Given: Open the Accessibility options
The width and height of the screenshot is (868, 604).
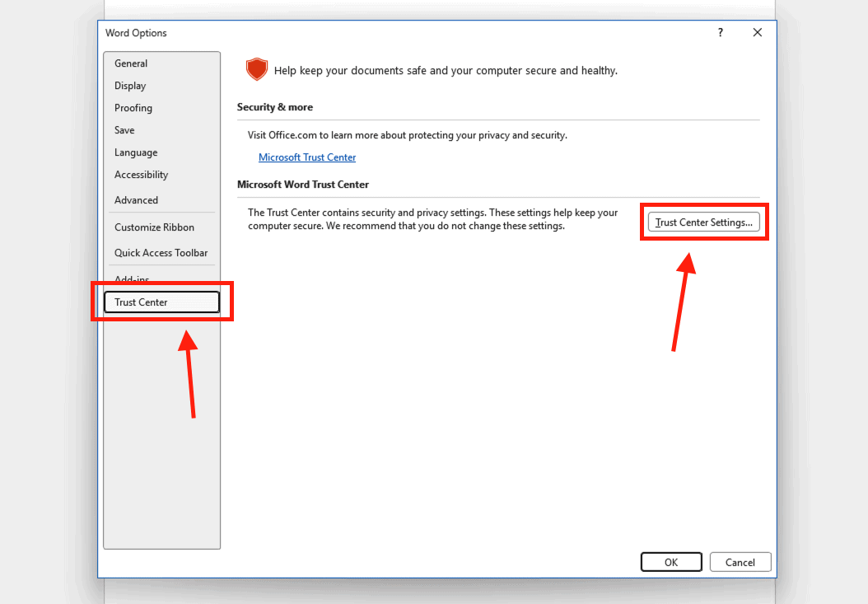Looking at the screenshot, I should [x=161, y=175].
